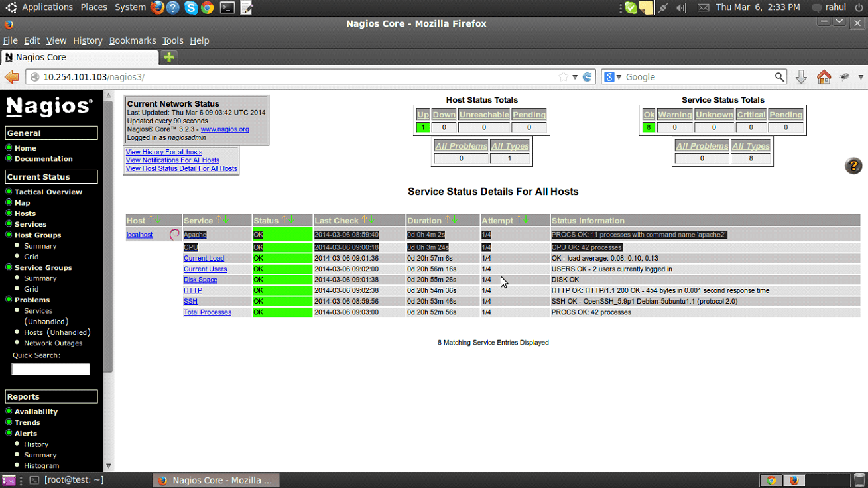Click the Critical service status header
This screenshot has width=868, height=488.
[751, 115]
